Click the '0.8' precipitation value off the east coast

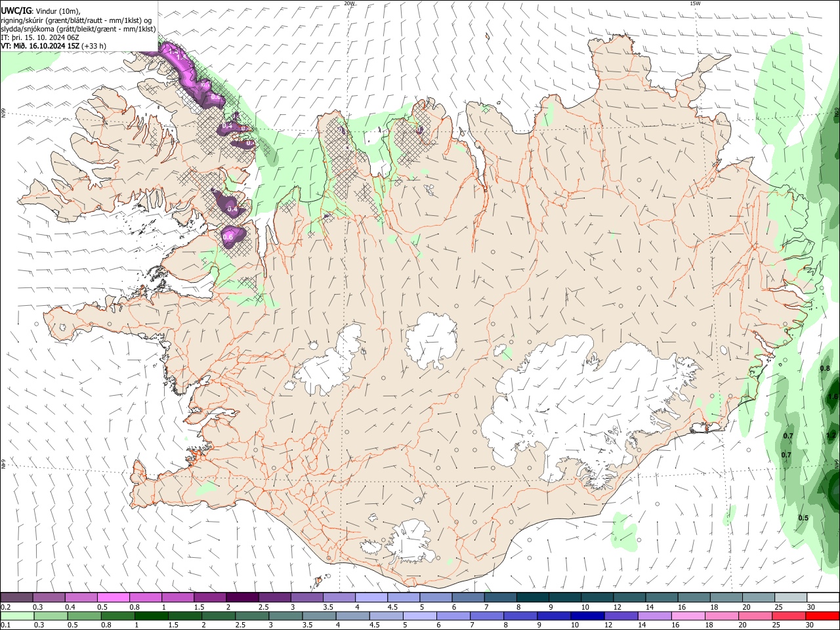click(x=825, y=368)
